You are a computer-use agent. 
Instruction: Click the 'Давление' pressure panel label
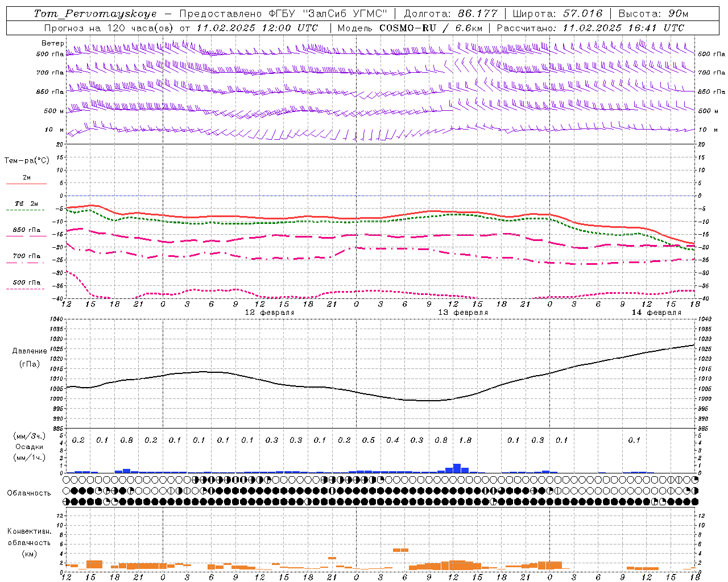tap(30, 351)
